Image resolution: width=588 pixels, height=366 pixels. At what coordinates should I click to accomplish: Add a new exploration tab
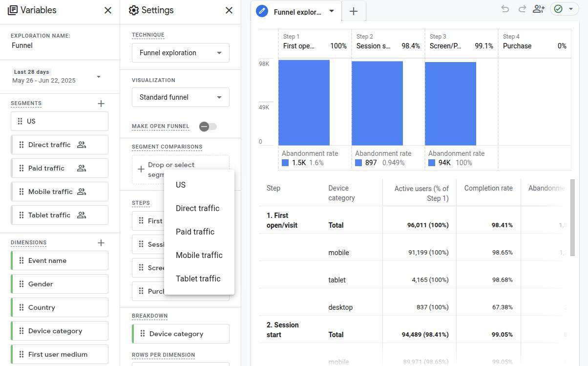(x=354, y=11)
